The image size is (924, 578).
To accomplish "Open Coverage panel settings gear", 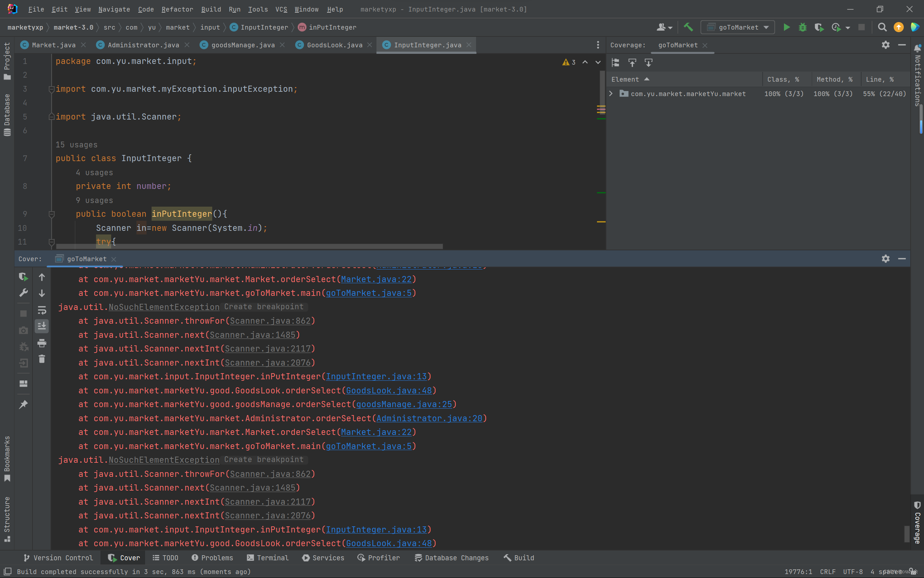I will point(886,45).
